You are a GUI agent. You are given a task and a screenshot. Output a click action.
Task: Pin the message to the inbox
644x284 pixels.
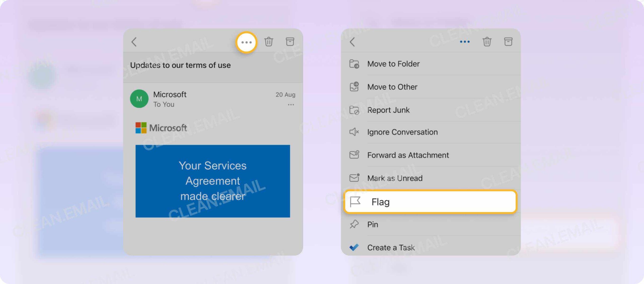click(x=372, y=224)
